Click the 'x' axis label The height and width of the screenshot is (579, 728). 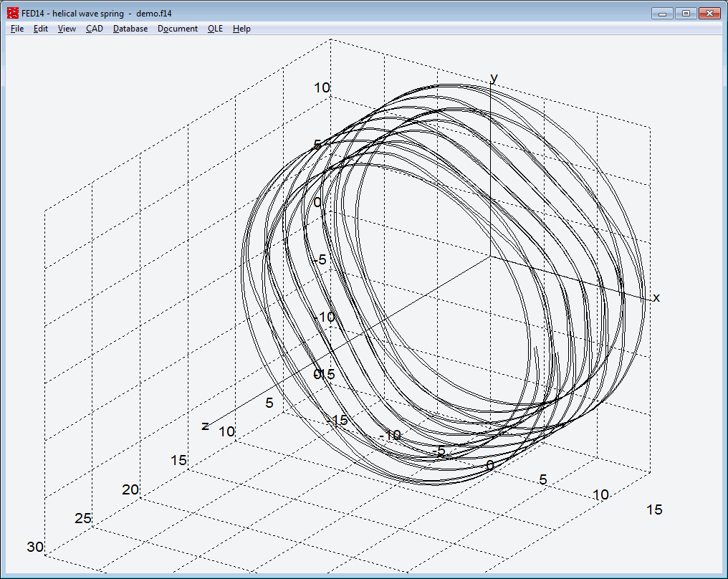click(656, 297)
